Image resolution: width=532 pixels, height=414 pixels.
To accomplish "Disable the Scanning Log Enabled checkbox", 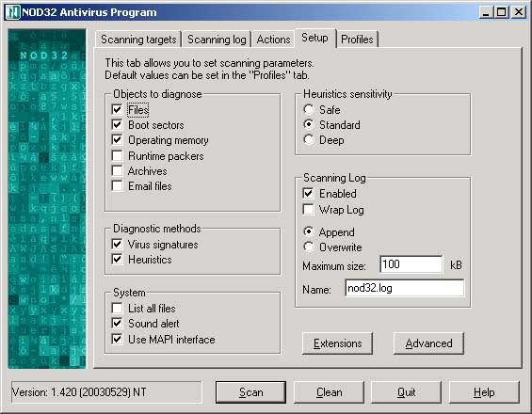I will point(308,194).
